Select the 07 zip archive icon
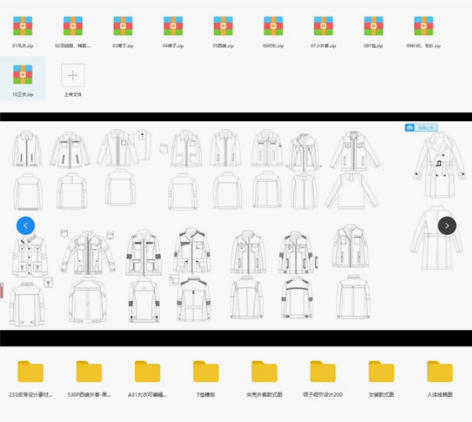Viewport: 472px width, 422px height. [x=323, y=26]
